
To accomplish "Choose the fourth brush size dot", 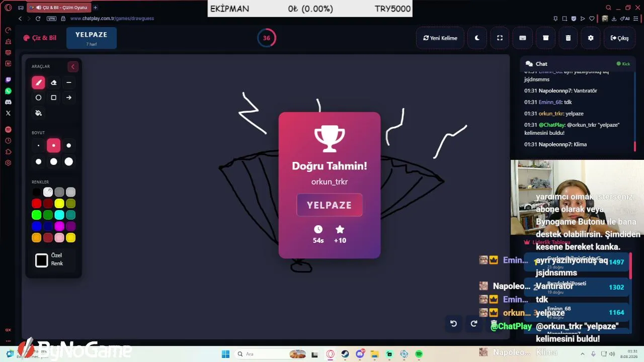I will pyautogui.click(x=38, y=161).
